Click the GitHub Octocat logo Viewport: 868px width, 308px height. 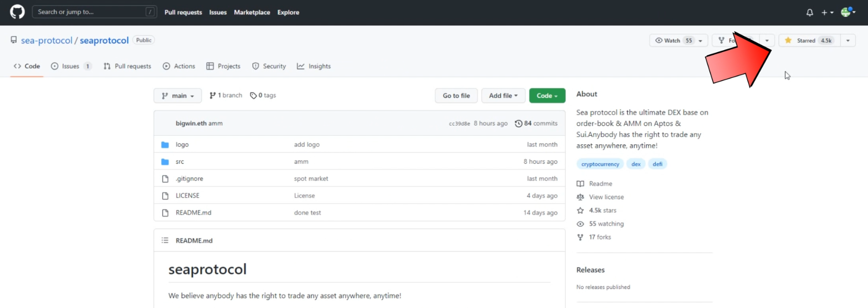17,12
